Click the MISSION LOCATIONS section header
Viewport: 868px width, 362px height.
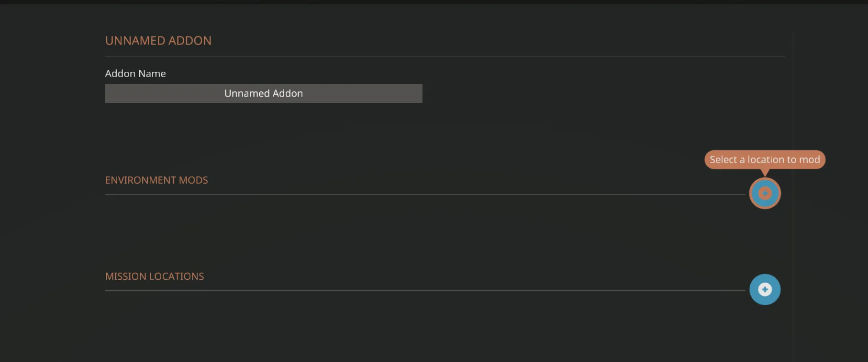coord(155,276)
